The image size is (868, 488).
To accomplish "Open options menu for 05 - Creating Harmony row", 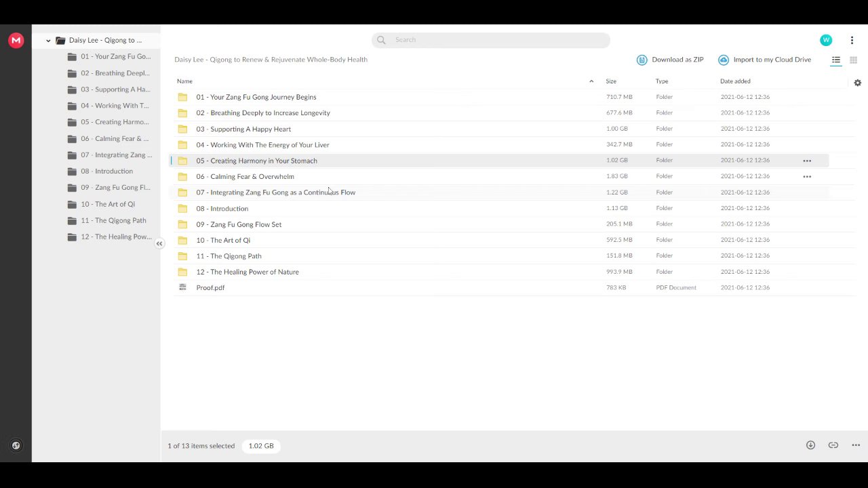I will pyautogui.click(x=807, y=161).
